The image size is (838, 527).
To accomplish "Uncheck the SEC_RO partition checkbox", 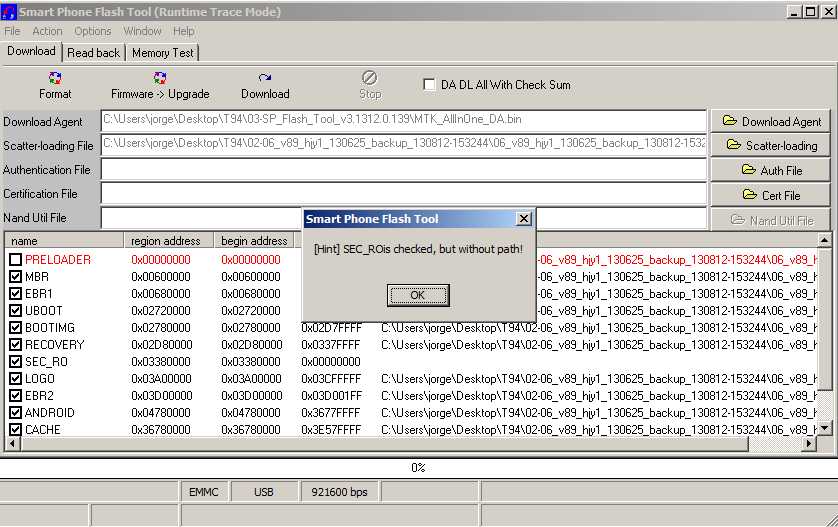I will (x=15, y=362).
